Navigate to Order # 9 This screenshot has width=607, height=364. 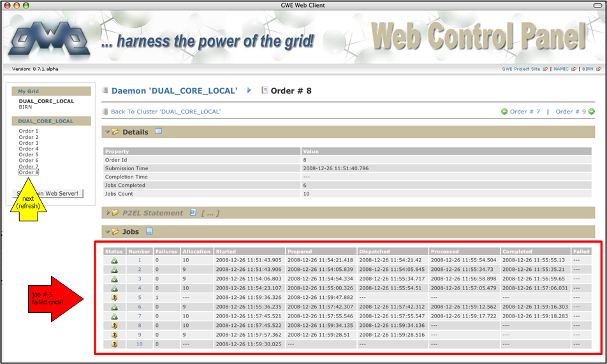pyautogui.click(x=571, y=112)
